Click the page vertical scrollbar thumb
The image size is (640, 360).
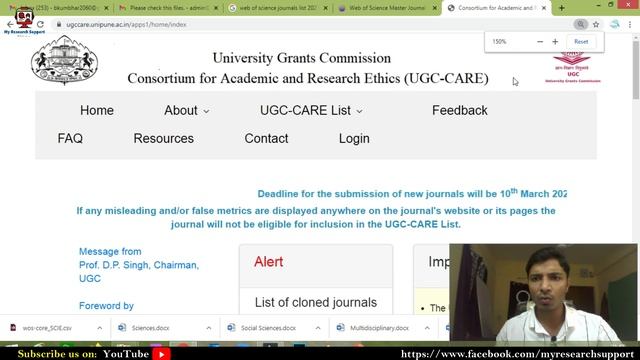636,69
